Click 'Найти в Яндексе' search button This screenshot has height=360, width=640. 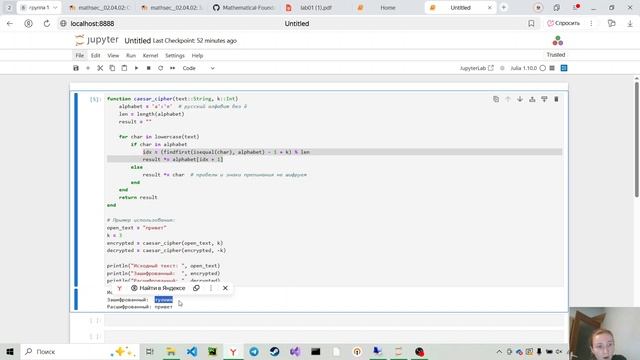(158, 288)
